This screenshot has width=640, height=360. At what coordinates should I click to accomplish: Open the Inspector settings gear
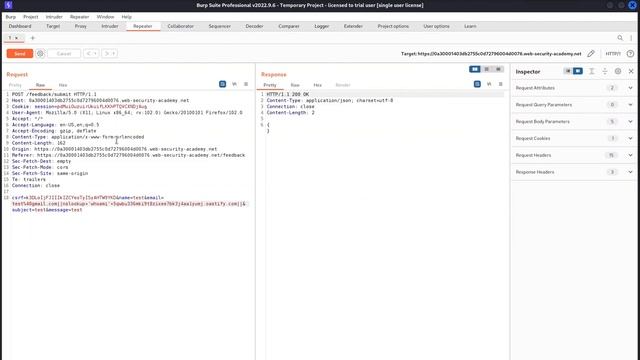pos(618,71)
